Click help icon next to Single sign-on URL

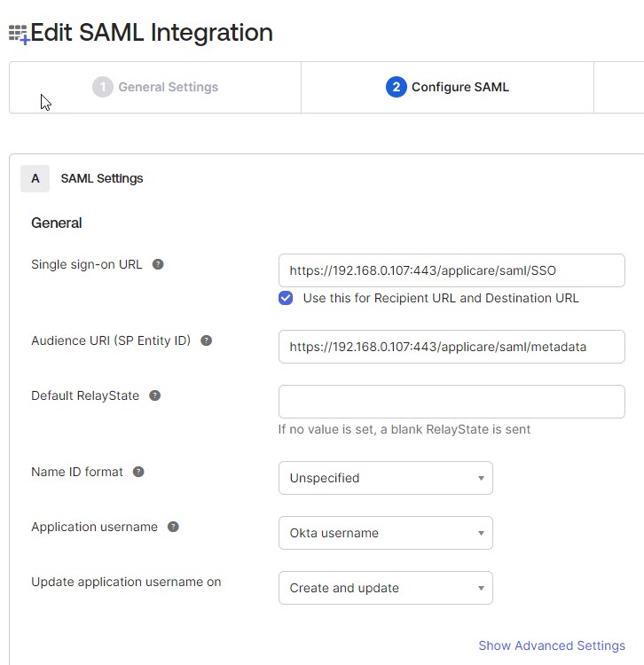[x=158, y=264]
